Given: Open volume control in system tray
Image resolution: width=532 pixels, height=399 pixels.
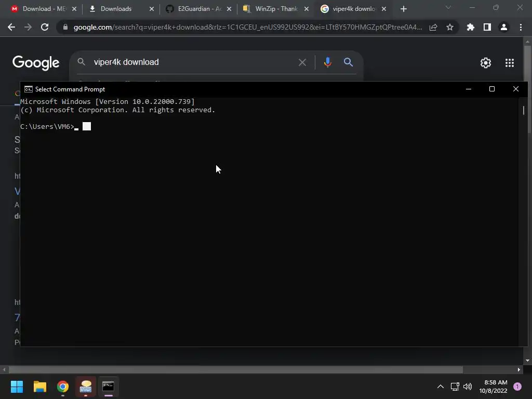Looking at the screenshot, I should [x=468, y=387].
